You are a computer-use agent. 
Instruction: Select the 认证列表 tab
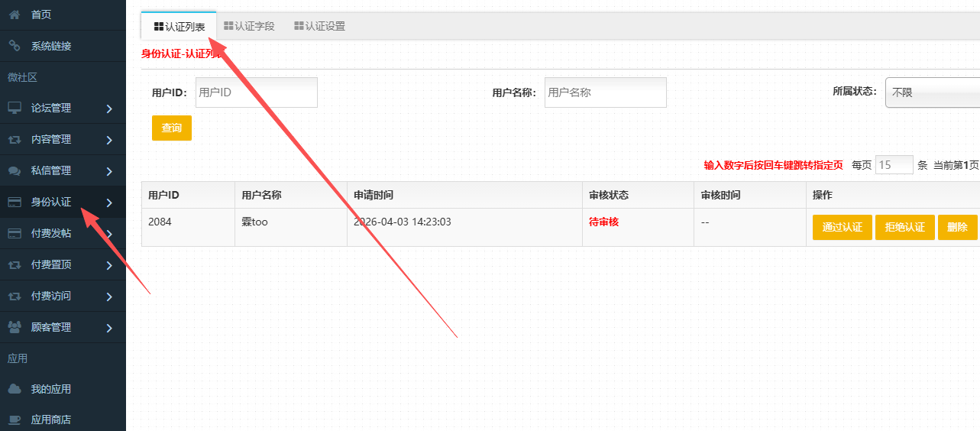click(180, 27)
